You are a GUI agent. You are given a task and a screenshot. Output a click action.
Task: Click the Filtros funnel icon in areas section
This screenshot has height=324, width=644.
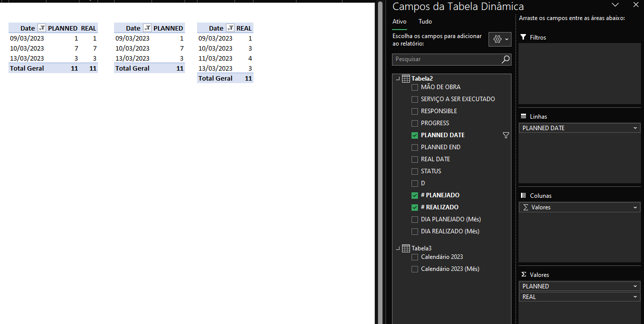[523, 38]
